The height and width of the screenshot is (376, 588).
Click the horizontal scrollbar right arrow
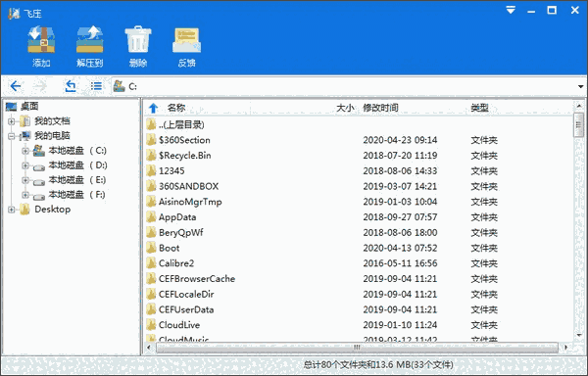pos(565,348)
